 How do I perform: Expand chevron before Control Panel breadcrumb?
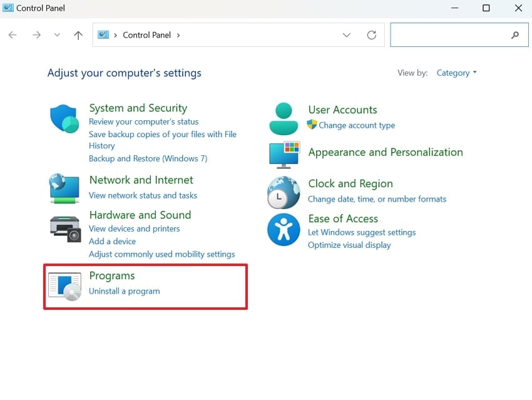coord(115,35)
